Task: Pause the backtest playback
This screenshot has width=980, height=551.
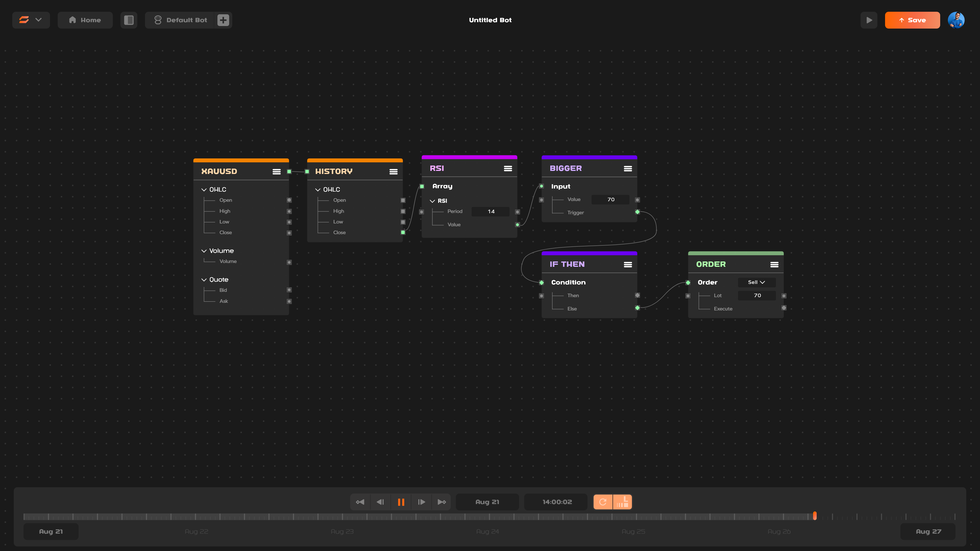Action: coord(401,502)
